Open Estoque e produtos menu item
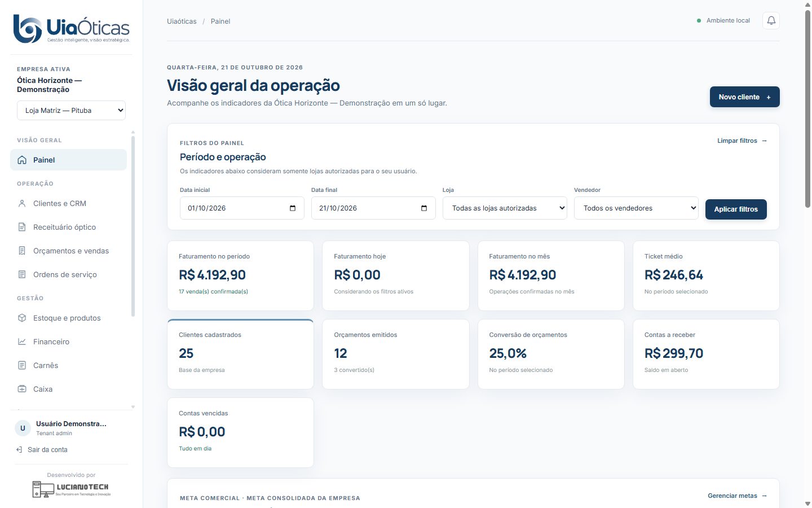 tap(68, 318)
